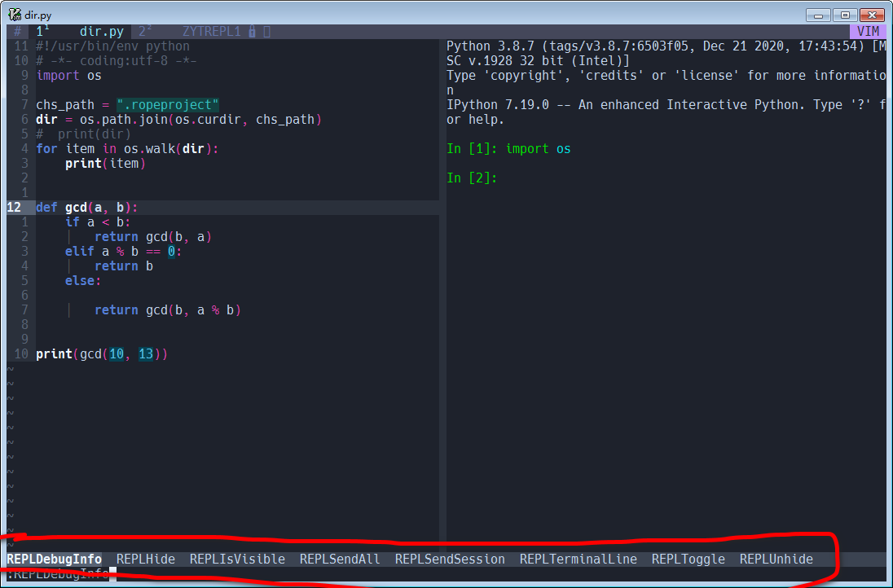The height and width of the screenshot is (588, 893).
Task: Click the 'return b' line
Action: (124, 265)
